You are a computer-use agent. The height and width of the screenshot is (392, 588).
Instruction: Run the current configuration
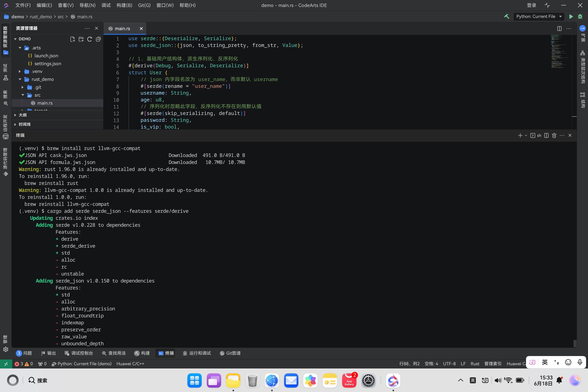(571, 17)
